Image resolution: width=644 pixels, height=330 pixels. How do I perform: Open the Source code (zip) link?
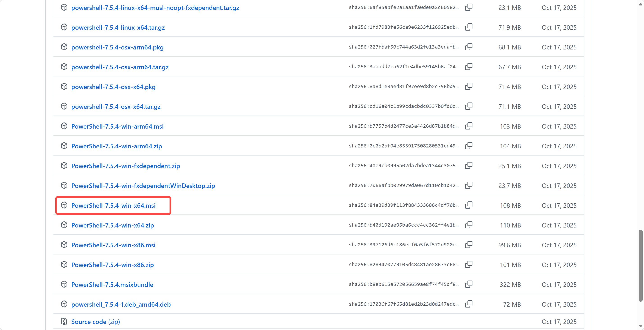point(96,322)
